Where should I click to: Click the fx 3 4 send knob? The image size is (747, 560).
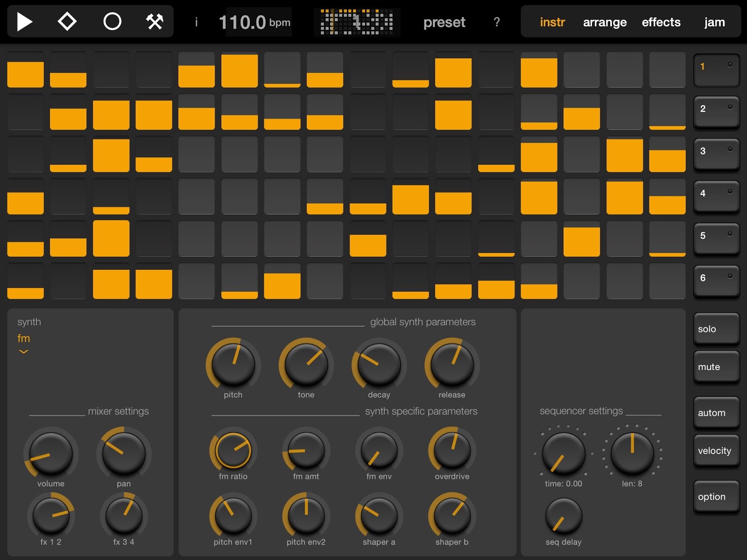pyautogui.click(x=124, y=516)
